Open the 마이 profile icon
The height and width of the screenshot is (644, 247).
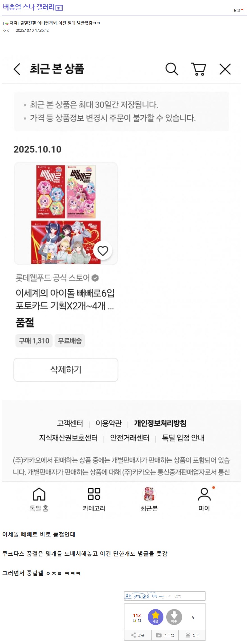pos(204,494)
